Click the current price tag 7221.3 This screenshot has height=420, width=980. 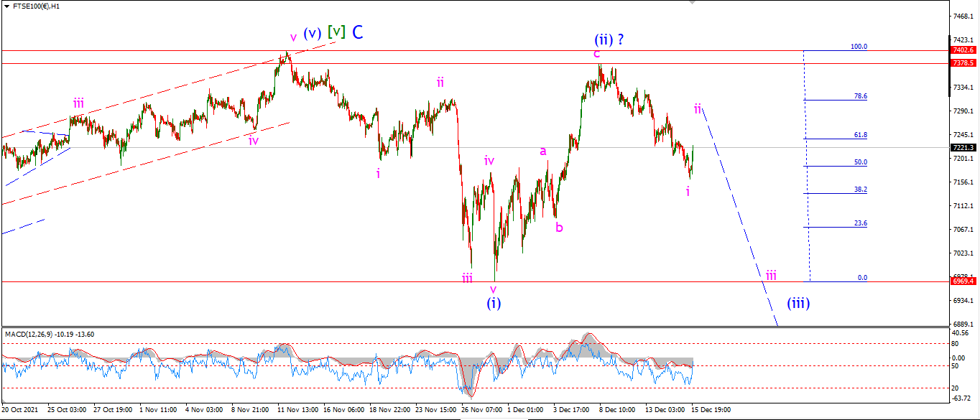[963, 148]
